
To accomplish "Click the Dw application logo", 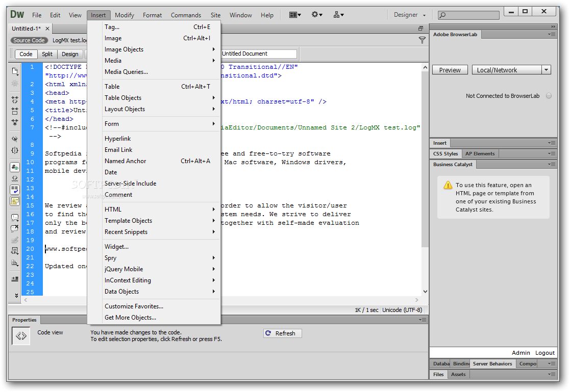I will tap(17, 15).
